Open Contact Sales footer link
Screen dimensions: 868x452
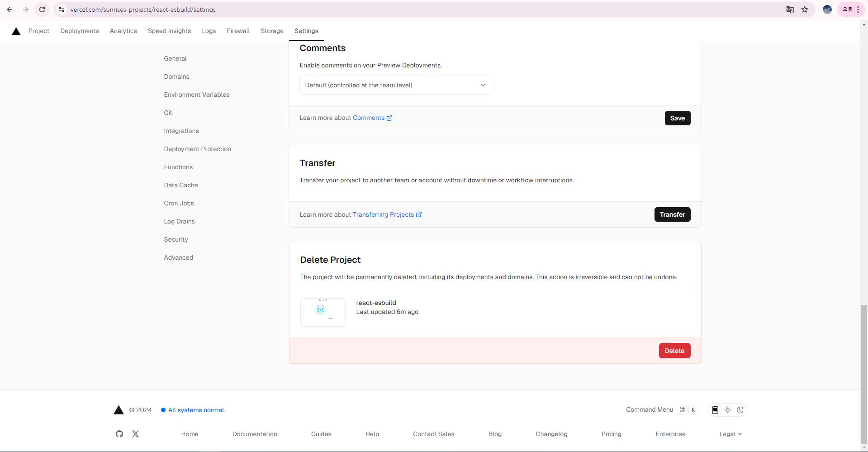(433, 434)
